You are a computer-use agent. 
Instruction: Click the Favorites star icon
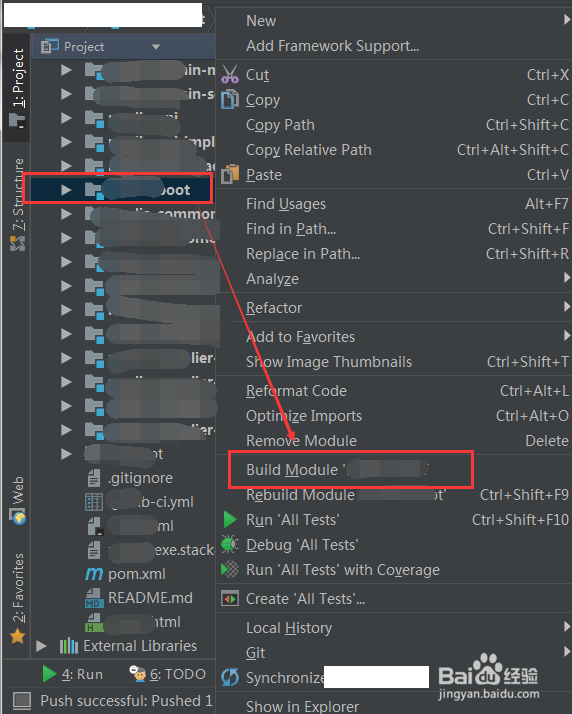17,636
